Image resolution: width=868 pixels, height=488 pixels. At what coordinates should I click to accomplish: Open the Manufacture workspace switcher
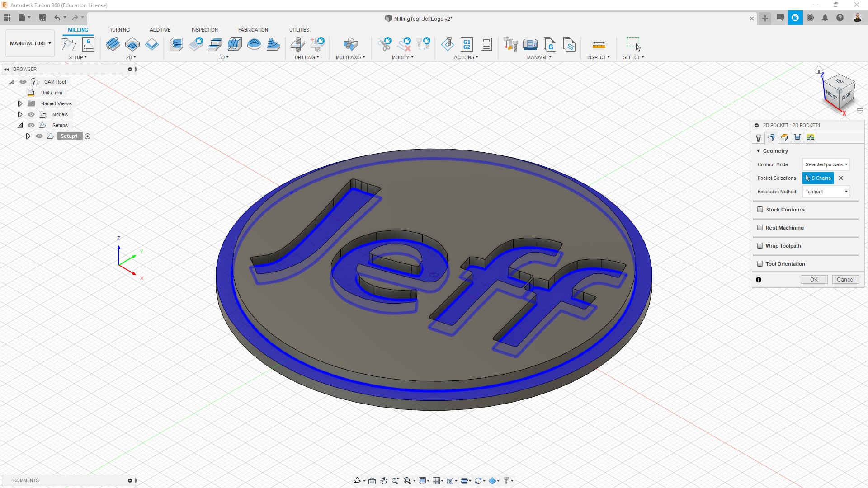pos(30,43)
